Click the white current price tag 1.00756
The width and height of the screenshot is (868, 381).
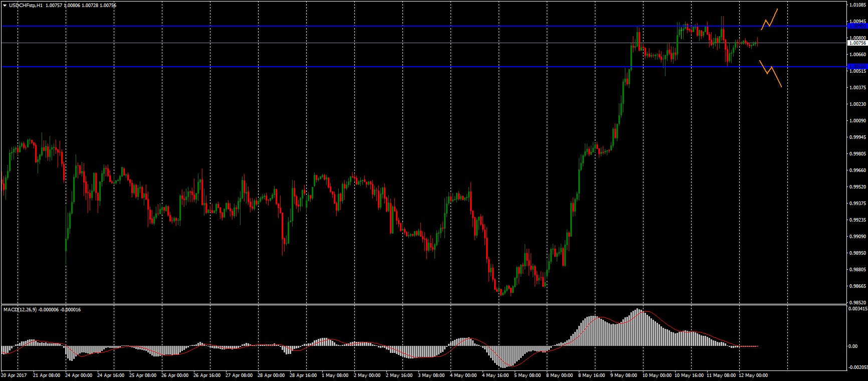(x=857, y=43)
